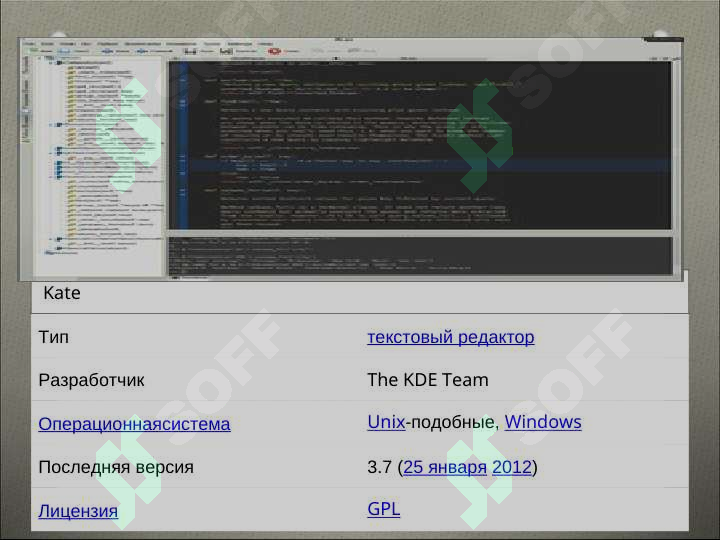720x540 pixels.
Task: Click the 'Лицензия' link
Action: (78, 511)
